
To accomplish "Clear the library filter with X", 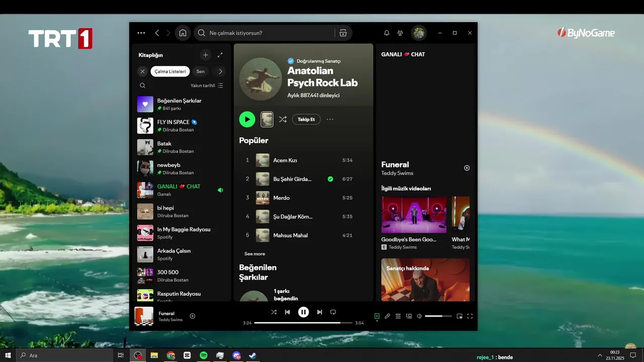I will pyautogui.click(x=142, y=71).
